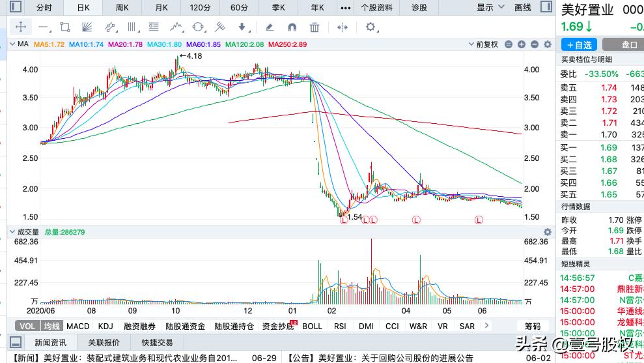Switch indicator to KDJ
The height and width of the screenshot is (363, 644).
(105, 326)
